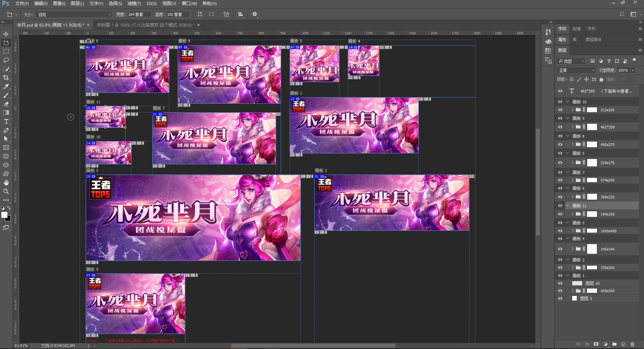The width and height of the screenshot is (644, 349).
Task: Select the Rectangle shape tool
Action: pos(6,148)
